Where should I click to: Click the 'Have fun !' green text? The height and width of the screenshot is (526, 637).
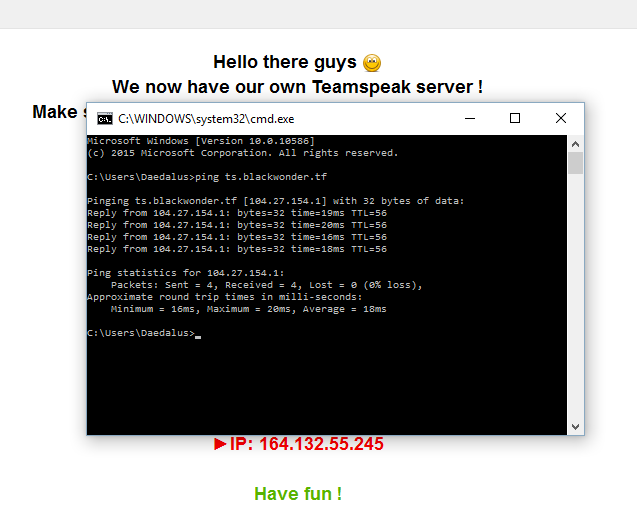coord(298,494)
